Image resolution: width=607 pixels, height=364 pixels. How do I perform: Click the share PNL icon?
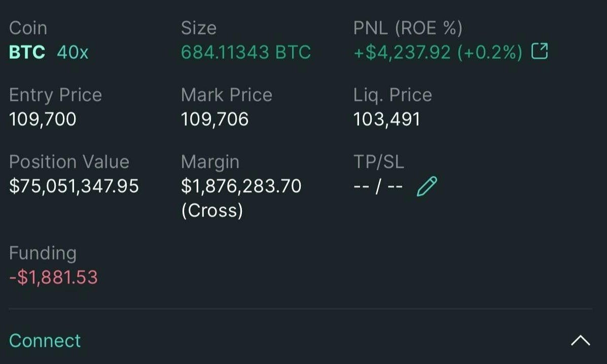pyautogui.click(x=540, y=52)
